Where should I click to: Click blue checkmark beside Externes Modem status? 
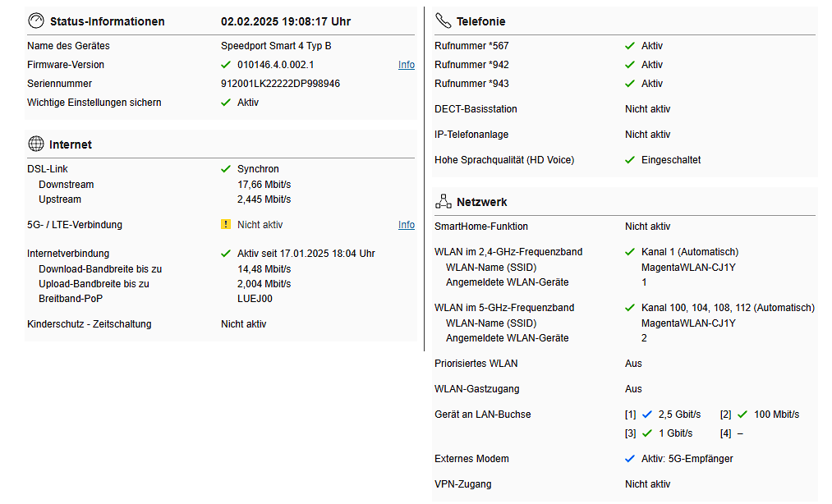click(630, 459)
